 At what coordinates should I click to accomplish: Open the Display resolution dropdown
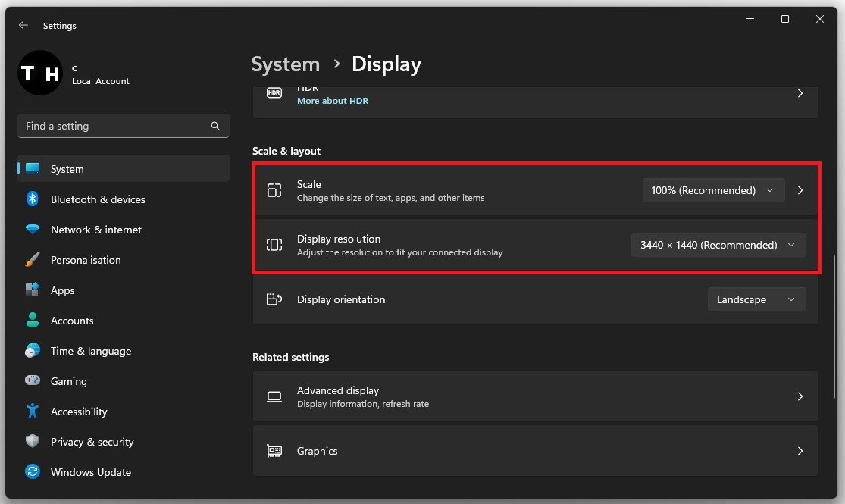point(718,245)
